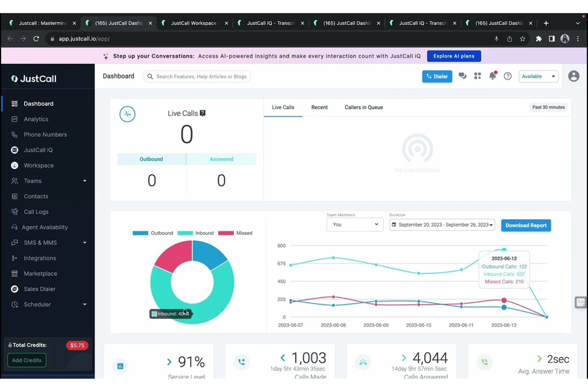Toggle the Missed legend series
Viewport: 588px width, 392px height.
click(235, 233)
